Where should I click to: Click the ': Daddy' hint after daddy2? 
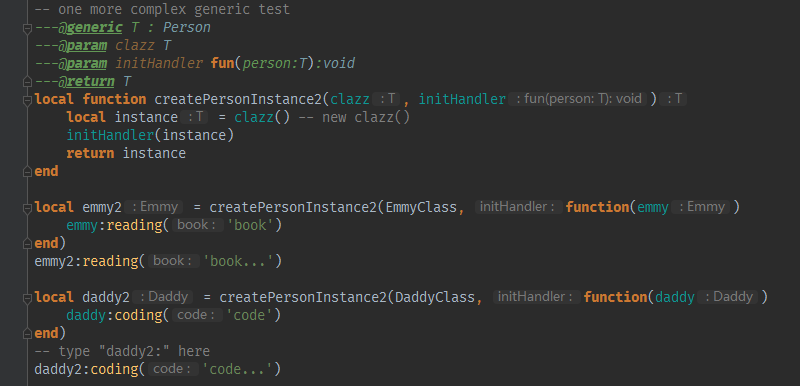pos(163,297)
